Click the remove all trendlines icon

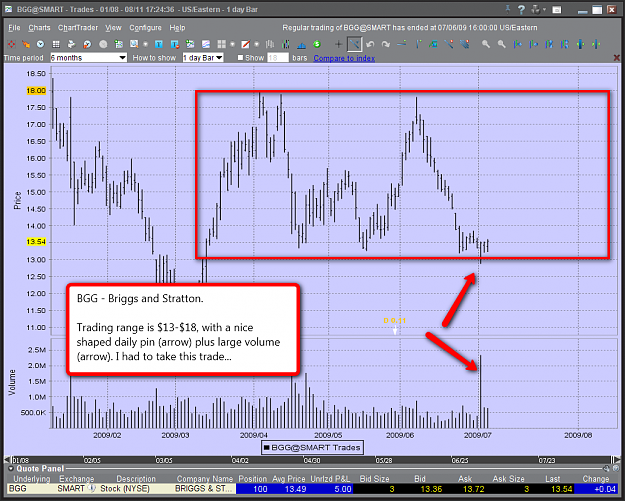pos(464,44)
